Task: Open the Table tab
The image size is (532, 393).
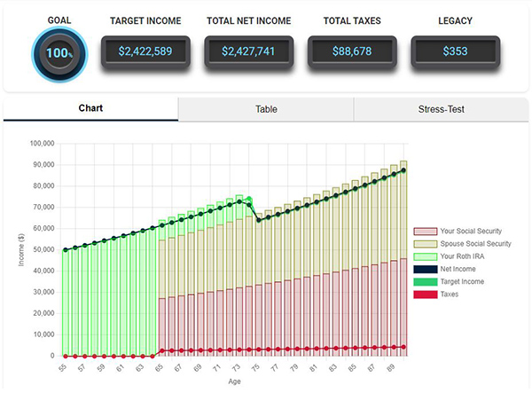Action: point(266,109)
